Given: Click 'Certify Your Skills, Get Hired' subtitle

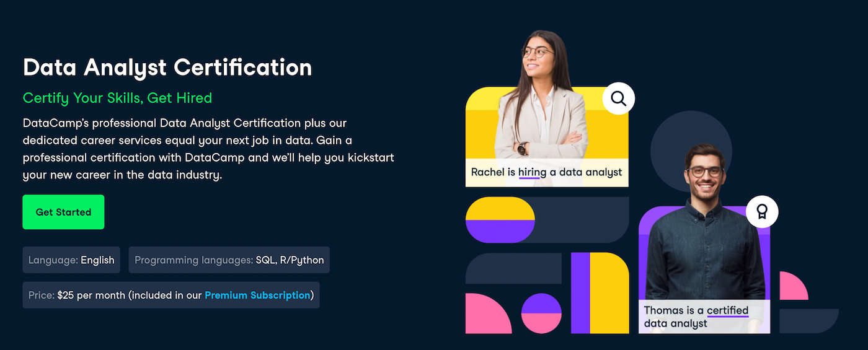Looking at the screenshot, I should click(117, 98).
